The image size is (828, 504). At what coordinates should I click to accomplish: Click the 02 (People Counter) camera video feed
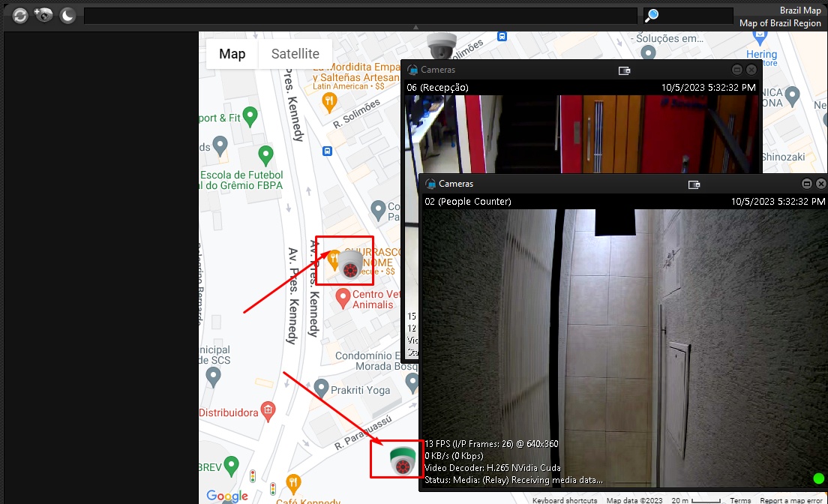point(624,347)
